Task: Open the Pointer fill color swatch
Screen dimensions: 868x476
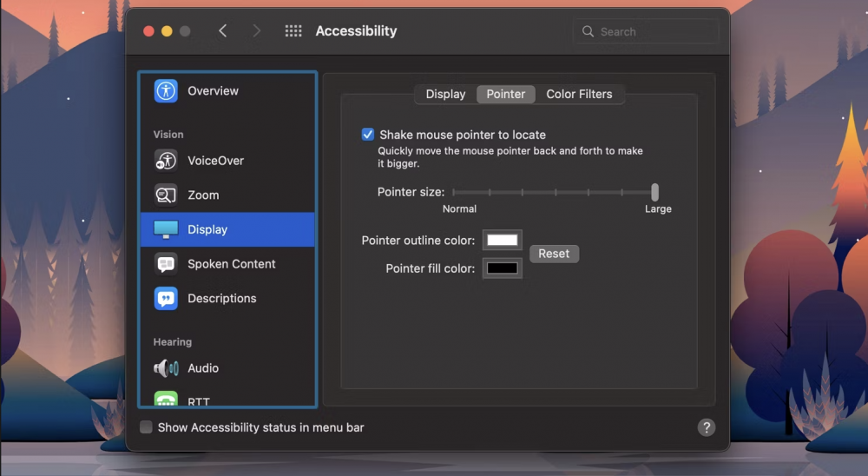Action: (502, 268)
